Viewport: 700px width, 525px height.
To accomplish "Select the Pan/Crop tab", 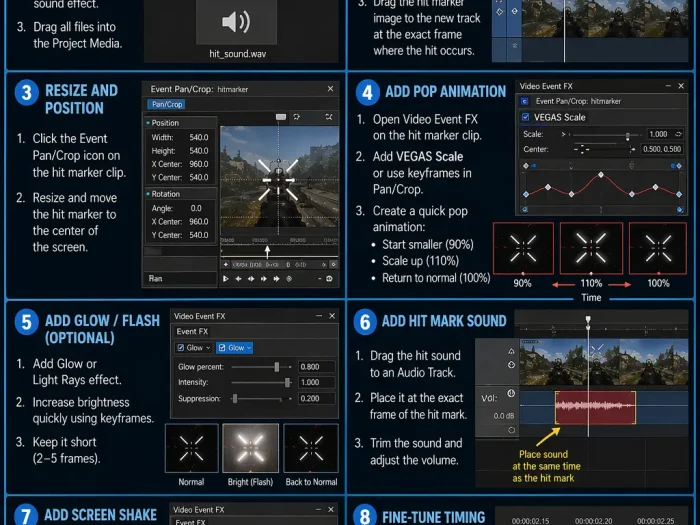I will coord(167,104).
